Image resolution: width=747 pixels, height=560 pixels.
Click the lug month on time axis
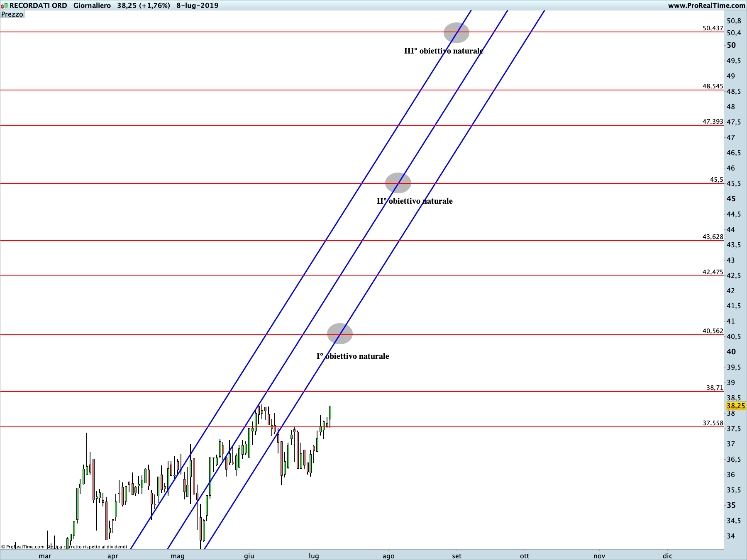click(x=314, y=556)
